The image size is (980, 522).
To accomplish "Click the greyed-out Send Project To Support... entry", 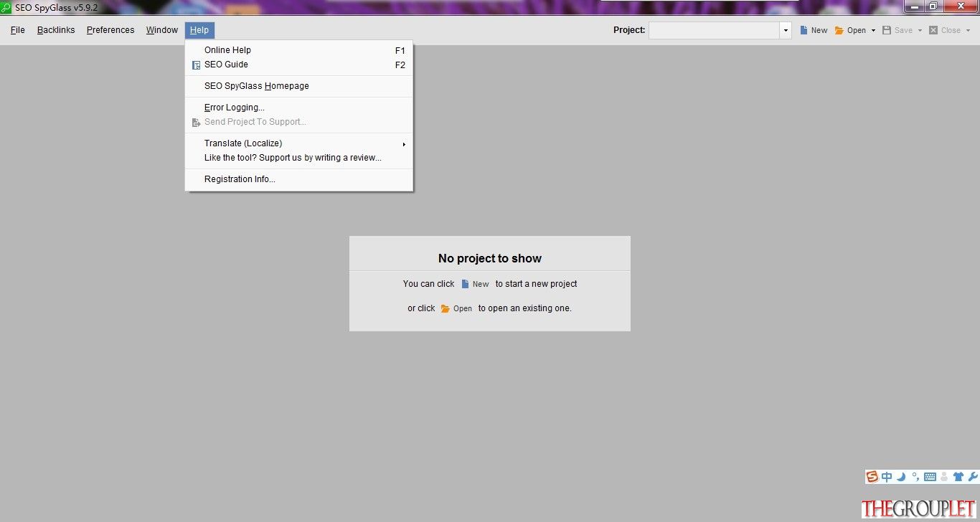I will [x=299, y=122].
